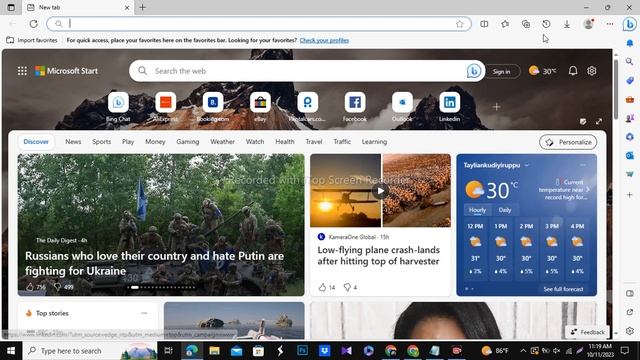Open sidebar Tools briefcase

(x=630, y=99)
